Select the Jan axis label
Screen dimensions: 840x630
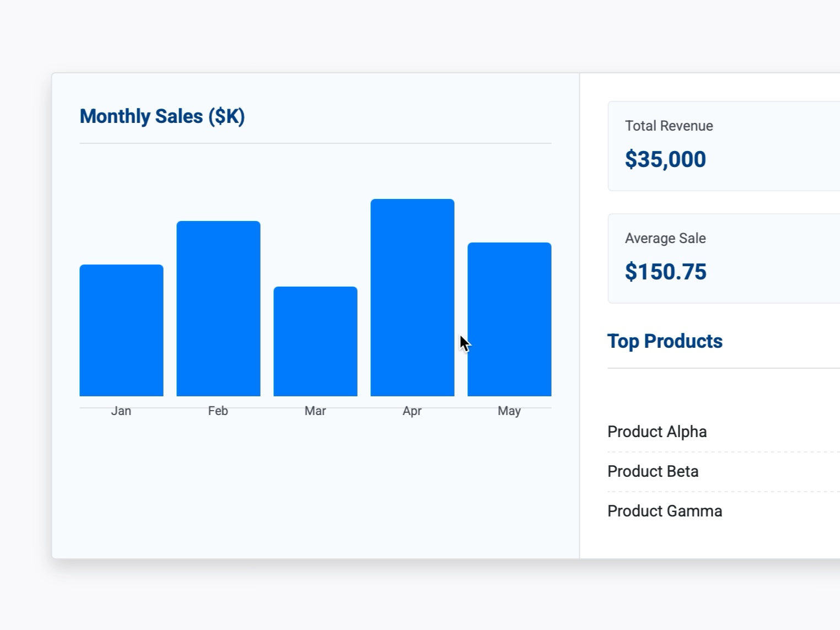[121, 411]
